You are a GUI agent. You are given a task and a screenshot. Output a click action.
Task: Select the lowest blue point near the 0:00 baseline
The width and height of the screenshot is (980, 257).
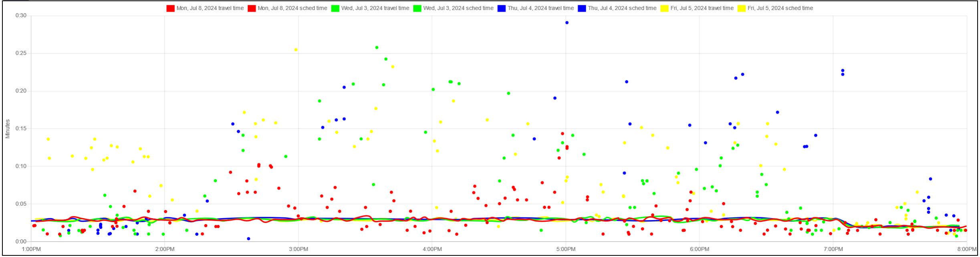[x=248, y=239]
